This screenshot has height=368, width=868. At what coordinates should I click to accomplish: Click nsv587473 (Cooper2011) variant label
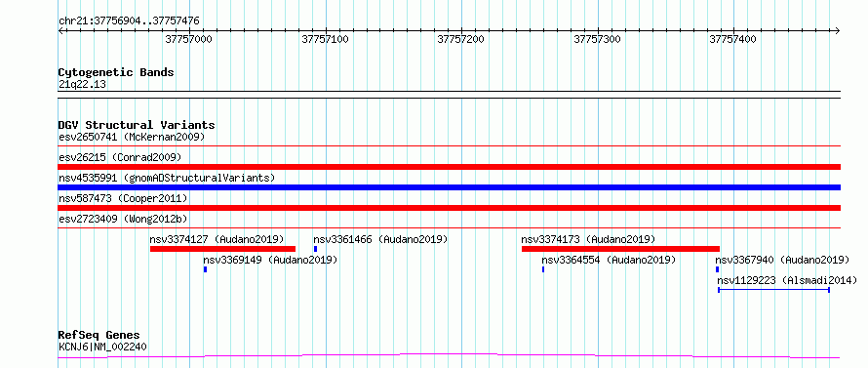point(123,198)
